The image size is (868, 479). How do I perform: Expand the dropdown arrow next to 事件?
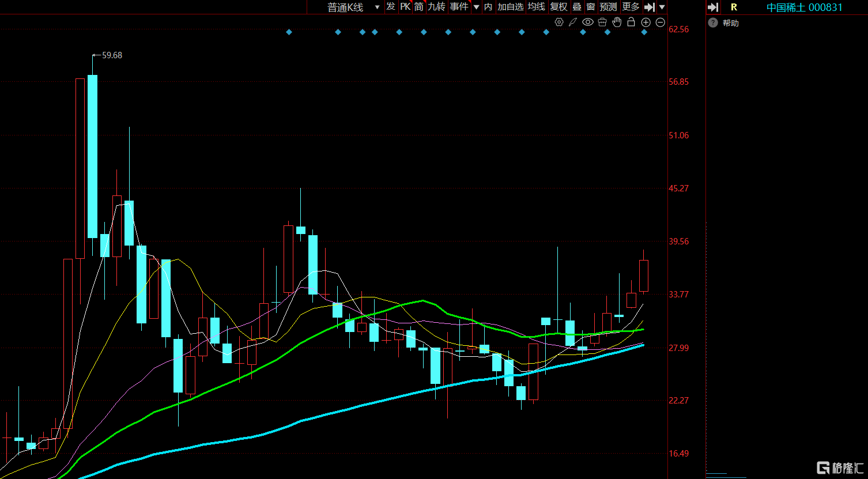(x=476, y=7)
